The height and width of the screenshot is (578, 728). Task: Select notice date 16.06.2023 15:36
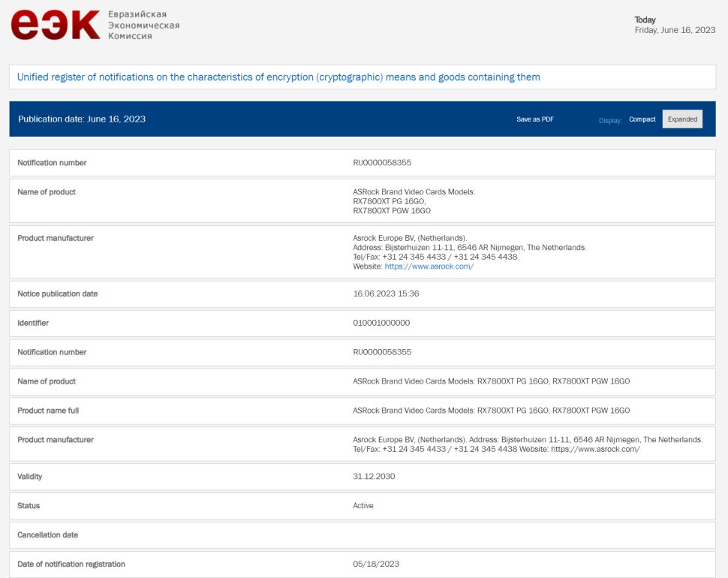[x=386, y=294]
